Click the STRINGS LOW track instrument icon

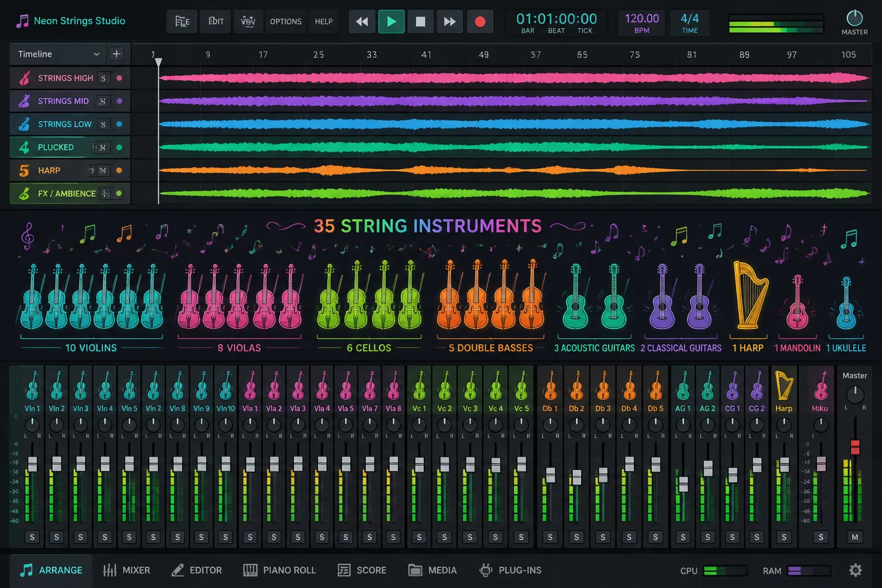pyautogui.click(x=24, y=124)
